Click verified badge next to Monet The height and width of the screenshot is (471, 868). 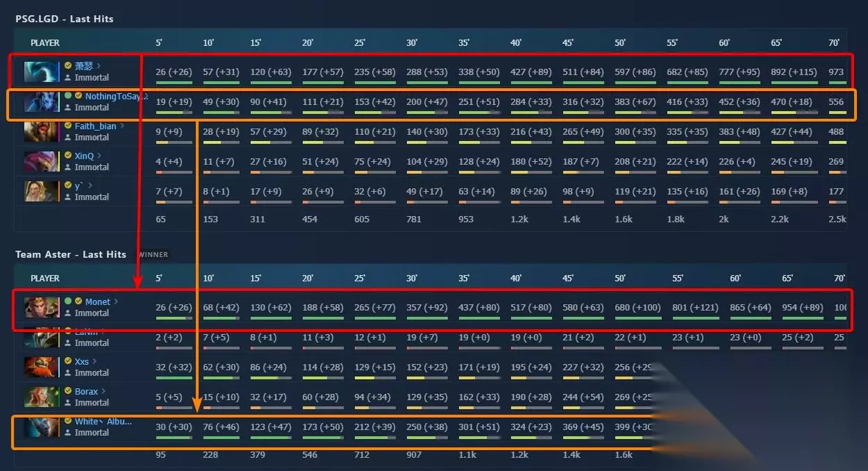click(x=78, y=301)
